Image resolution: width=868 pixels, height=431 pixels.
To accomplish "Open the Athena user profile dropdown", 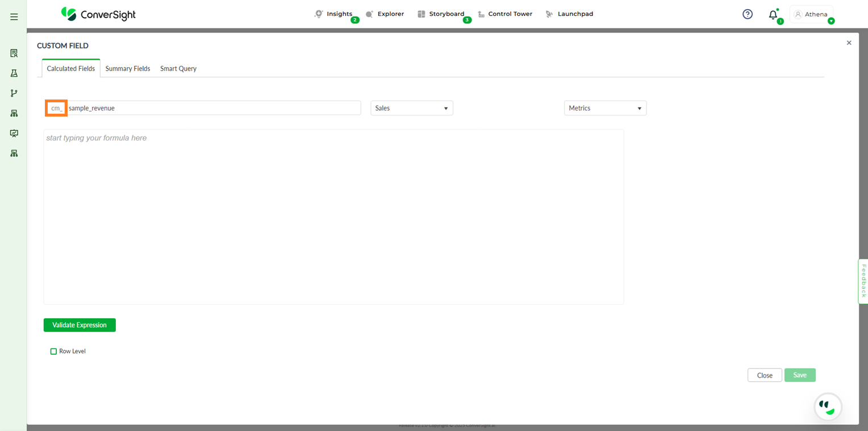I will click(x=812, y=15).
